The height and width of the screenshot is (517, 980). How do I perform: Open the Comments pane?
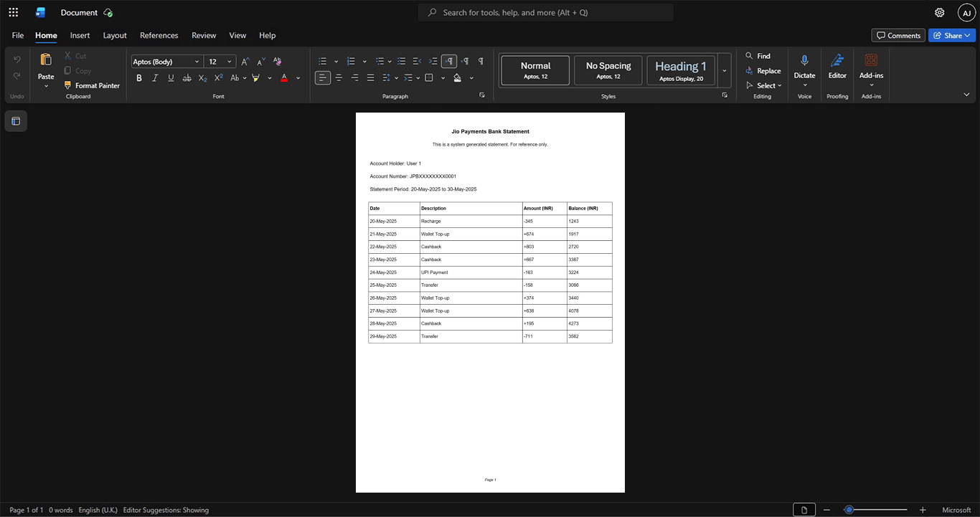pyautogui.click(x=898, y=35)
